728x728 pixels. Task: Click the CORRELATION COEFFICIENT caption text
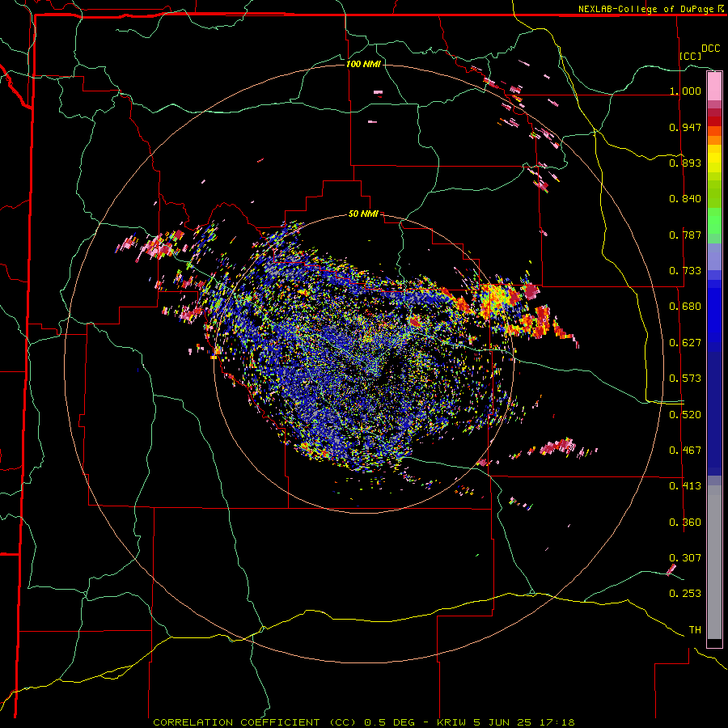pyautogui.click(x=236, y=722)
